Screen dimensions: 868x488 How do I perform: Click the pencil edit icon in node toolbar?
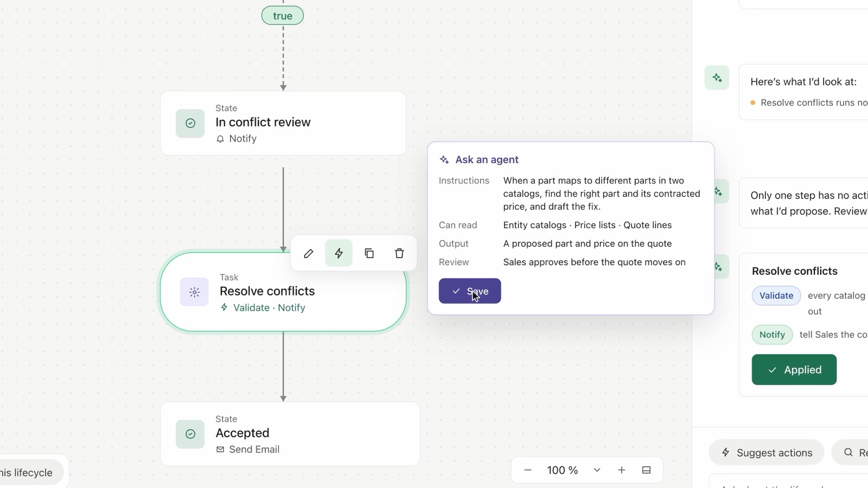click(309, 253)
